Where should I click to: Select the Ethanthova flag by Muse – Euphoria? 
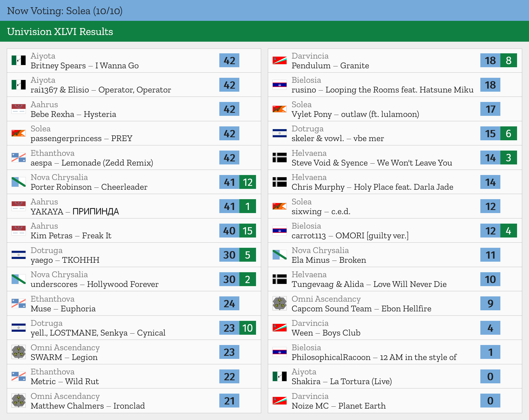point(19,303)
